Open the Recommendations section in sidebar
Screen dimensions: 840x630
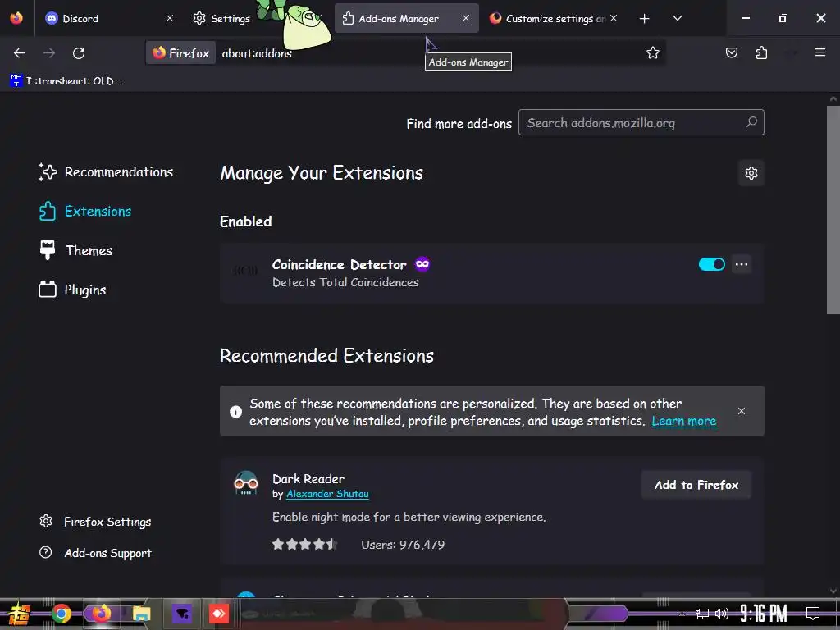pos(106,172)
